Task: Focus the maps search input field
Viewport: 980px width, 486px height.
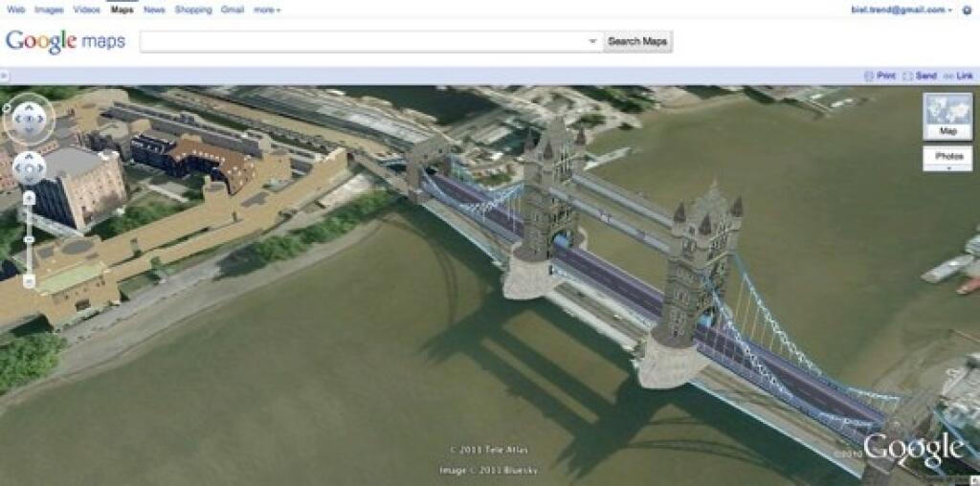Action: coord(371,42)
